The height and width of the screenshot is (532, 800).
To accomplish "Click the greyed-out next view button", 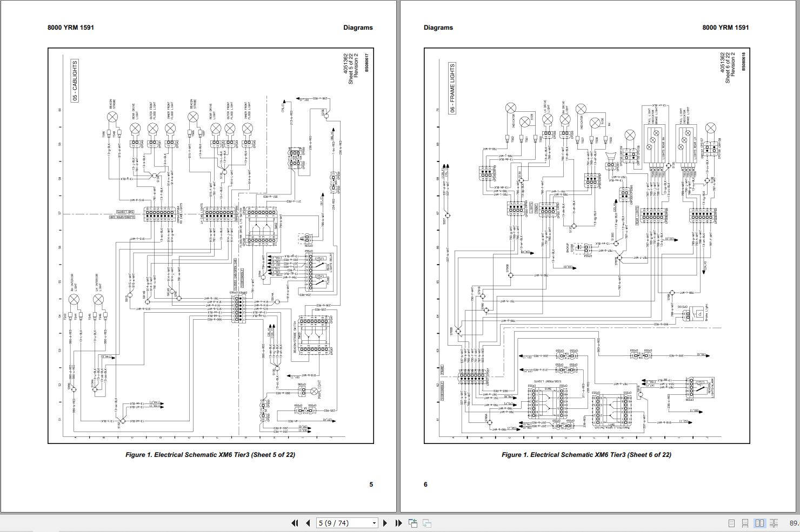I will tap(427, 523).
